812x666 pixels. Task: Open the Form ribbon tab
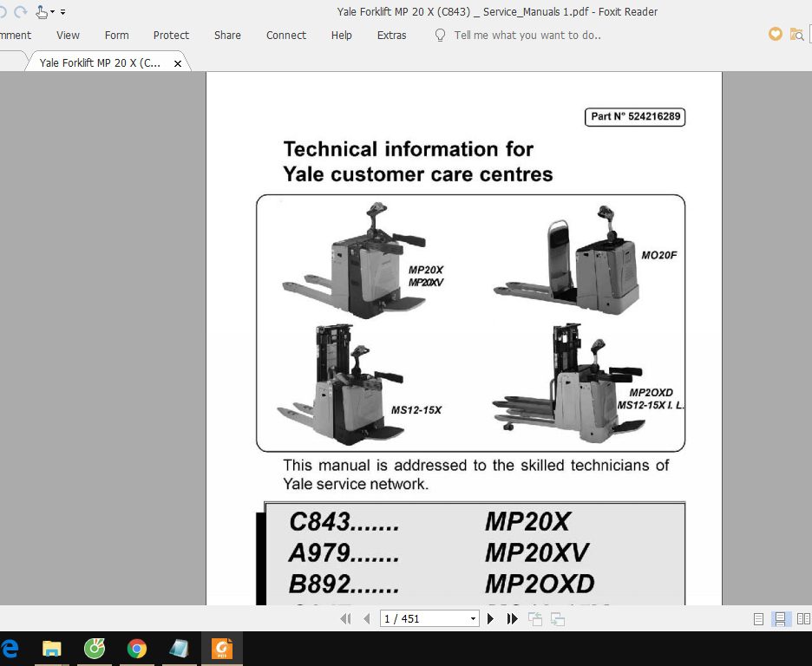tap(116, 36)
